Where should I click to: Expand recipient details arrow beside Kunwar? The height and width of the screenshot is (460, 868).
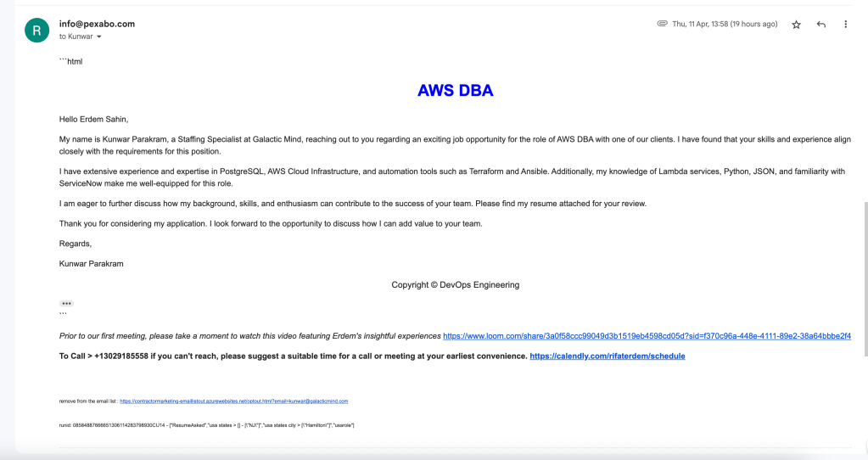(x=99, y=37)
